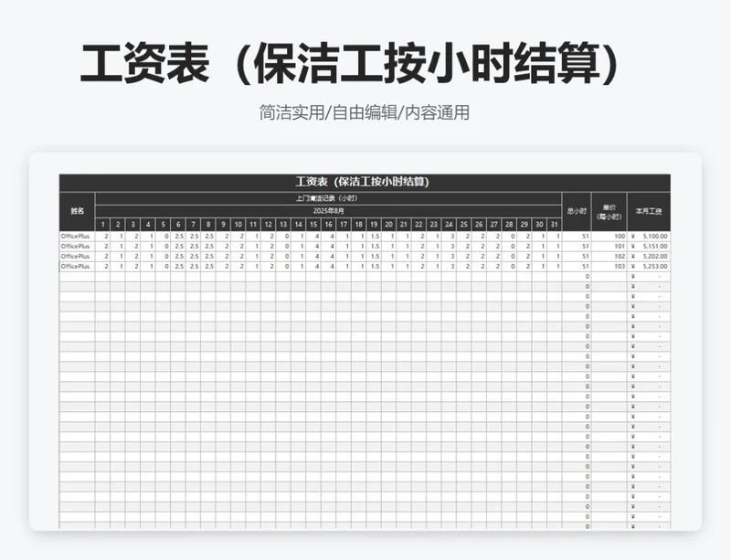731x560 pixels.
Task: Select OfficePlus name in the 5,100.00 row
Action: coord(77,237)
